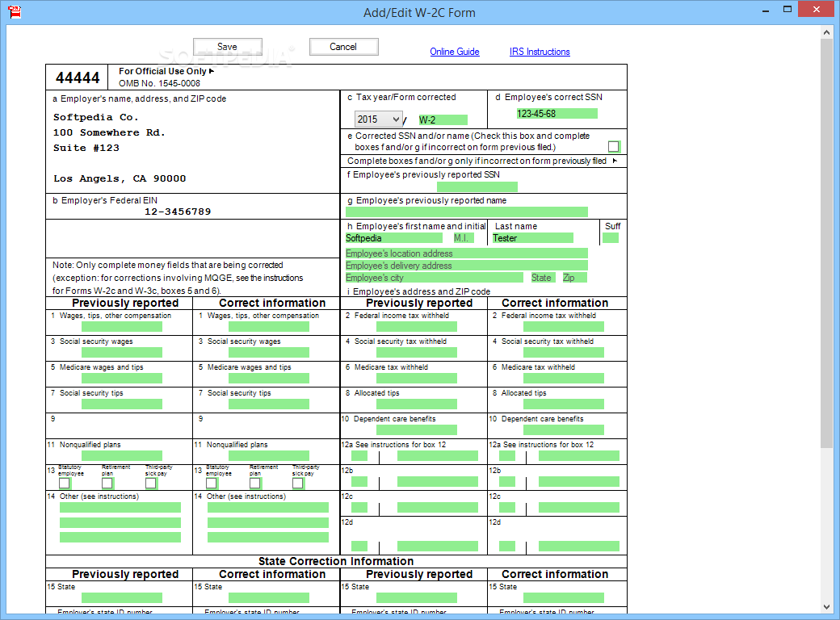Click the scroll down arrow

(x=826, y=606)
